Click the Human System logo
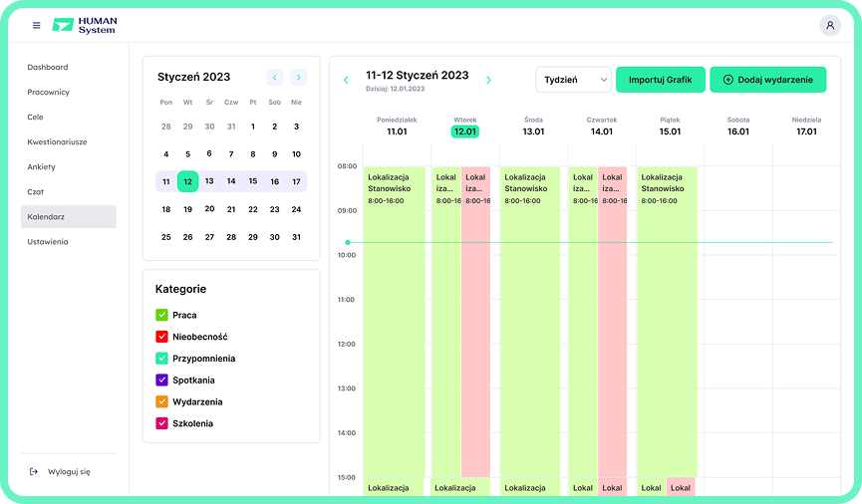 [x=84, y=25]
